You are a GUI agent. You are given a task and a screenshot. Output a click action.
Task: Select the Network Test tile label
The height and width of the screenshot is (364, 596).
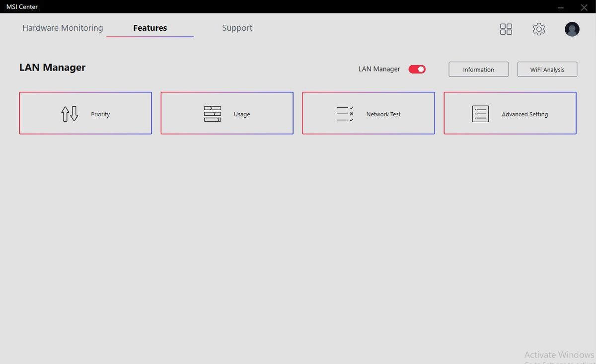pos(383,114)
